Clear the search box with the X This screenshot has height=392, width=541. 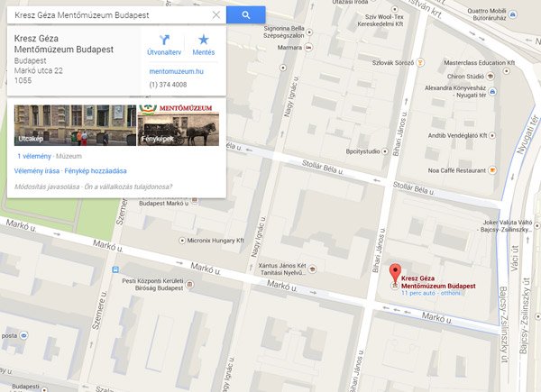click(216, 14)
